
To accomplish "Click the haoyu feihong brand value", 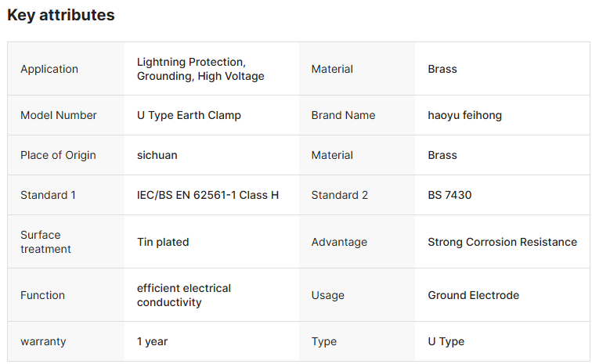I will pyautogui.click(x=464, y=115).
